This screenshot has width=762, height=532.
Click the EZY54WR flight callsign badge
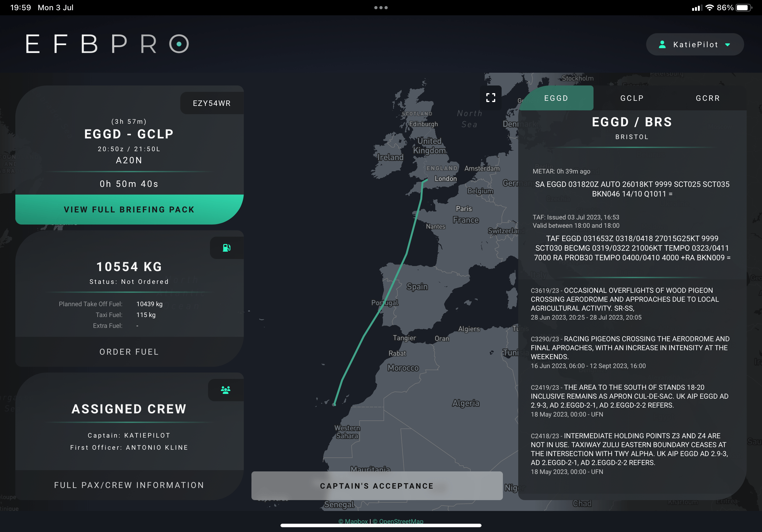212,103
